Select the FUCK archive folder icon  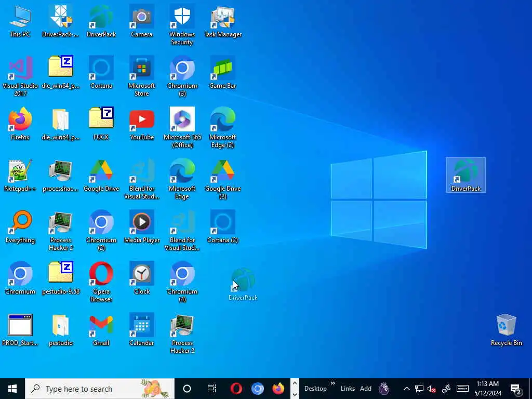pos(101,124)
